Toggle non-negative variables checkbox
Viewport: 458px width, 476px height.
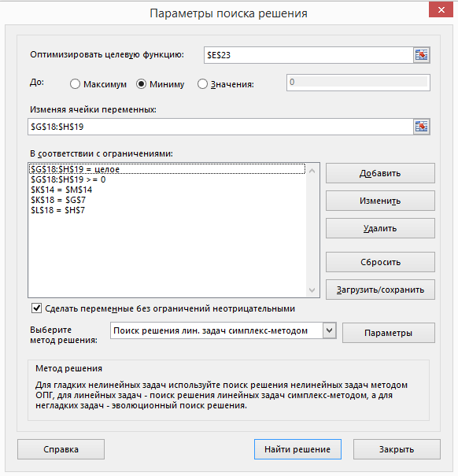(37, 308)
